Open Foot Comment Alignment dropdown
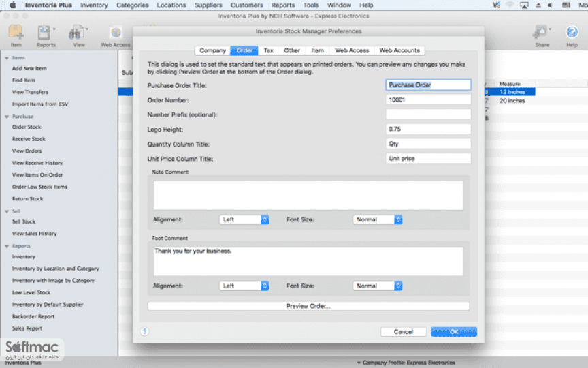 click(244, 286)
